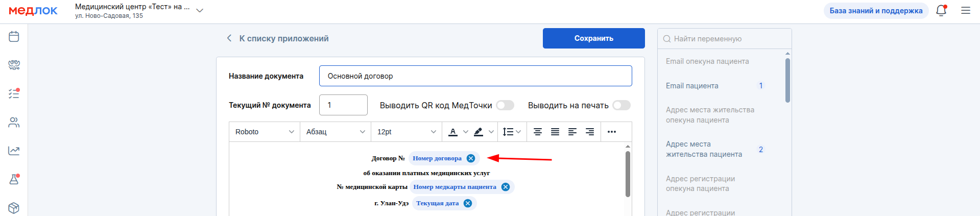
Task: Open the notifications bell
Action: [x=941, y=10]
